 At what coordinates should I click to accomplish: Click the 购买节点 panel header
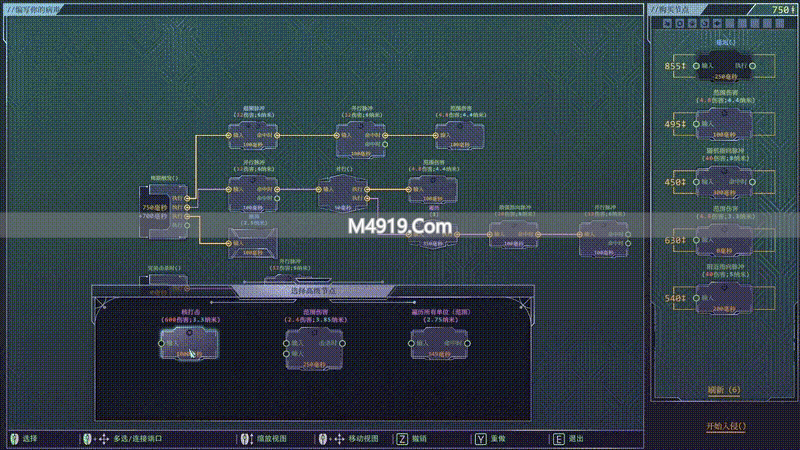pos(676,8)
